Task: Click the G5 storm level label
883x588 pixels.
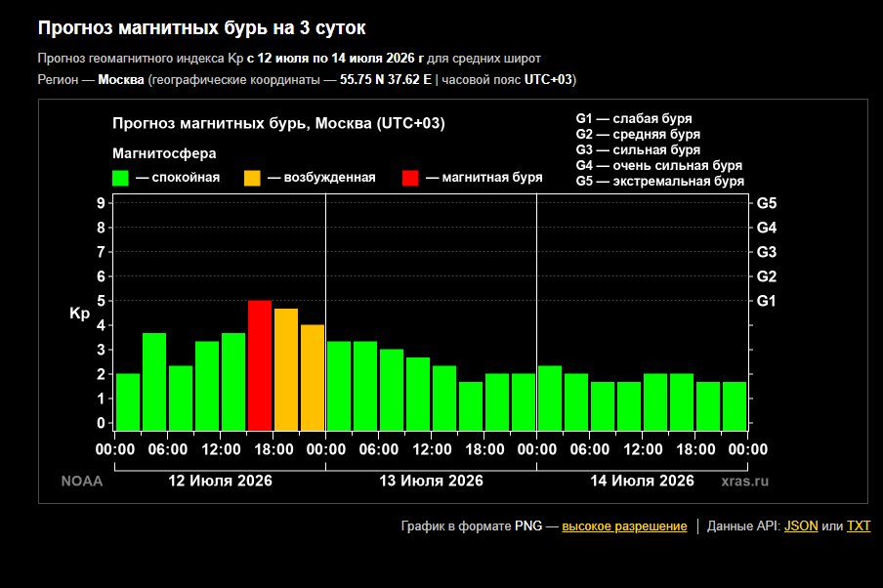Action: point(766,203)
